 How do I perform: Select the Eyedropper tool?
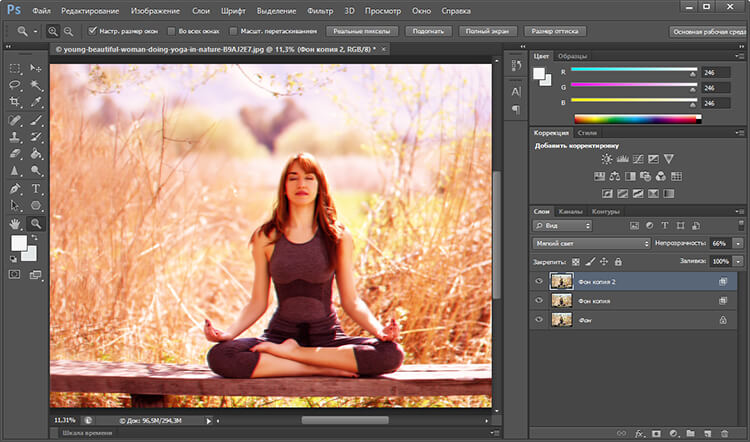click(x=36, y=102)
